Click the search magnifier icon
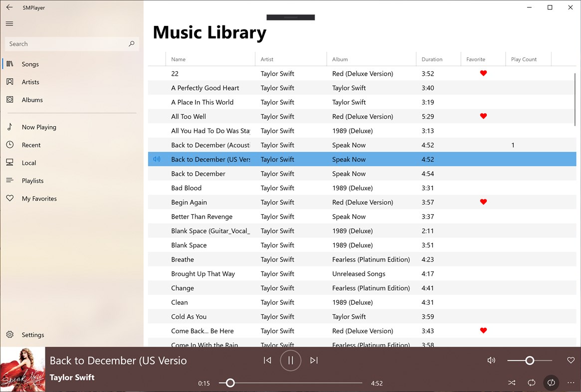Image resolution: width=581 pixels, height=392 pixels. 131,44
